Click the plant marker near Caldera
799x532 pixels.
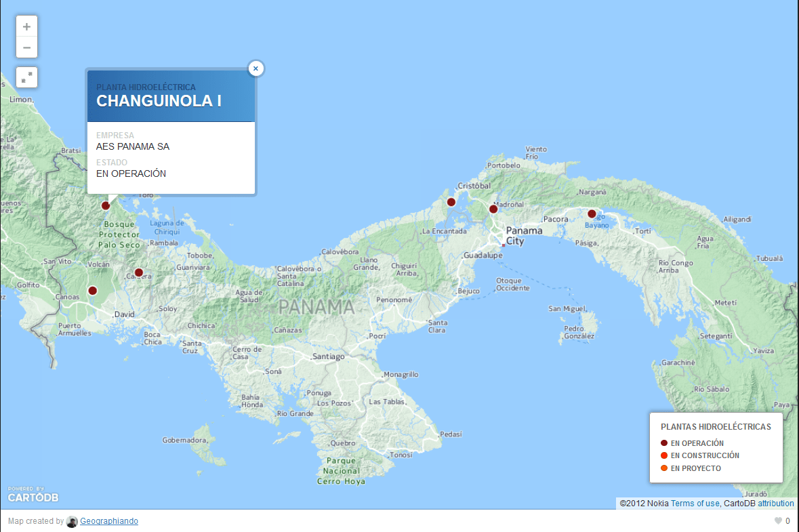[139, 272]
